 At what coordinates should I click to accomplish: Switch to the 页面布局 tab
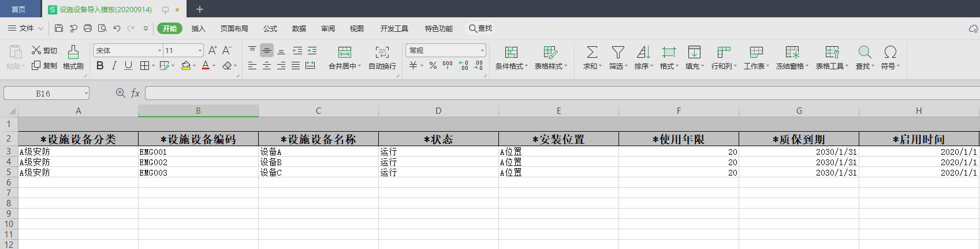tap(234, 28)
